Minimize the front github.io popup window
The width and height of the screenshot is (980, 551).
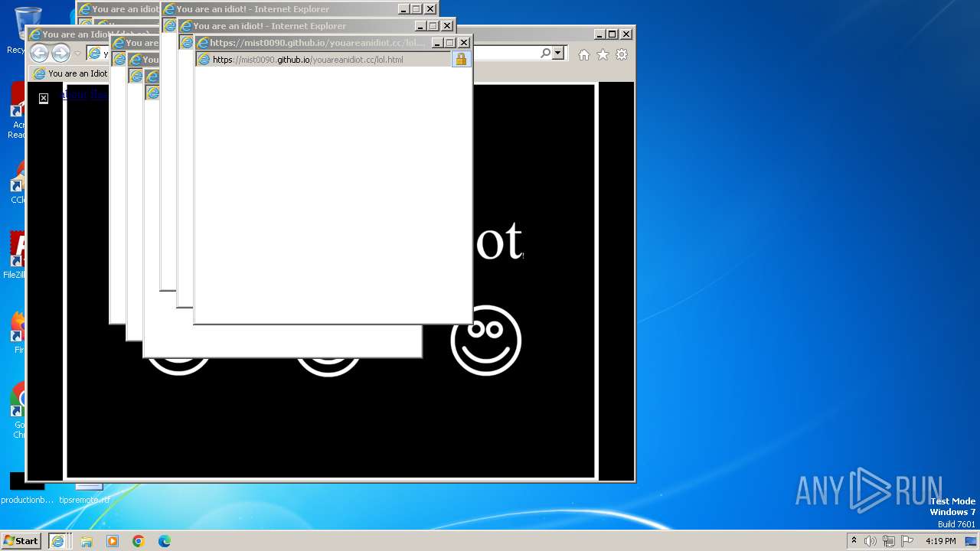pos(437,43)
